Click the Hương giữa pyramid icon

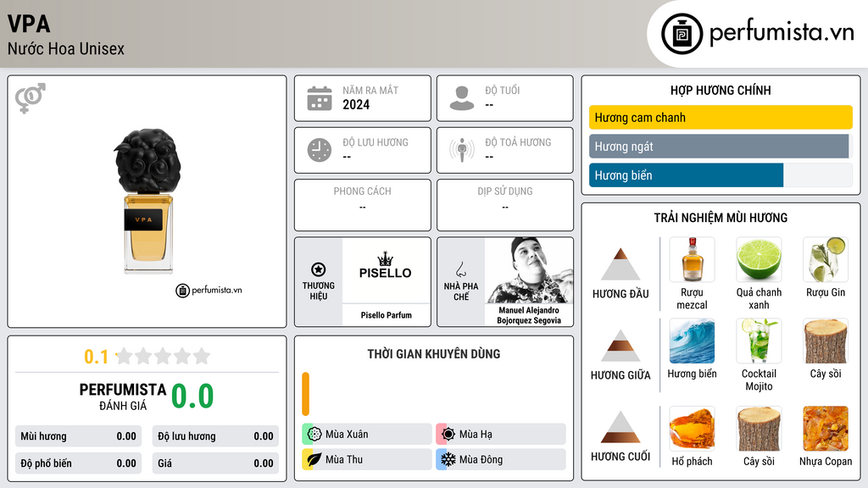point(620,346)
